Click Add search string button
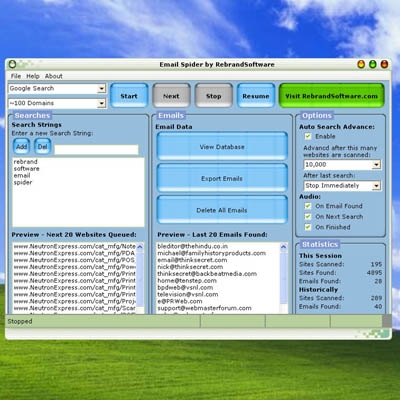The image size is (400, 400). (x=22, y=147)
